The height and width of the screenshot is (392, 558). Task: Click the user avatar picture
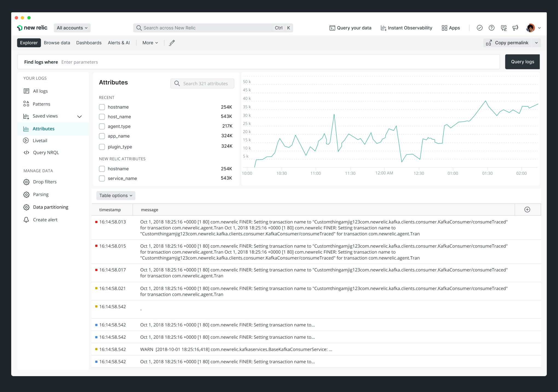(530, 28)
